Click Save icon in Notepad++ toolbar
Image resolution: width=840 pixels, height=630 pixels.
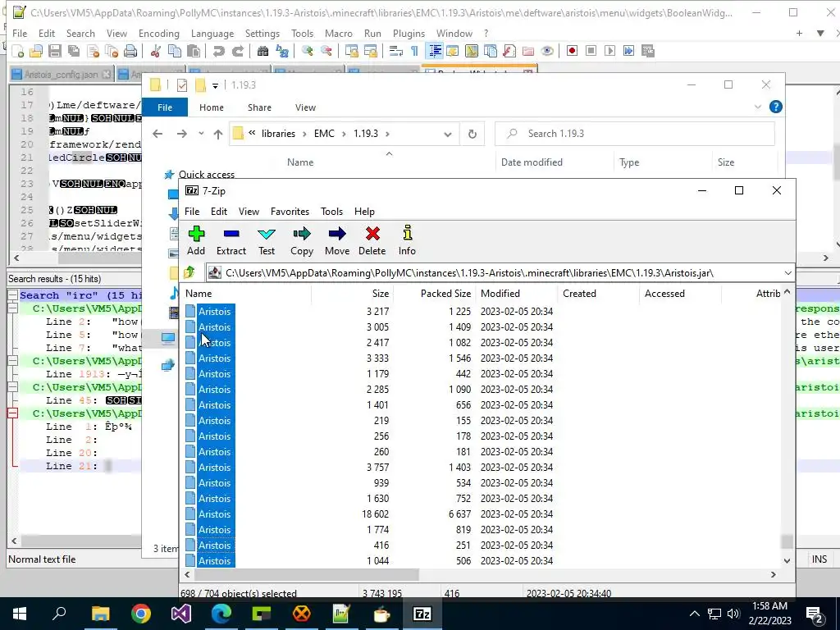click(x=55, y=51)
